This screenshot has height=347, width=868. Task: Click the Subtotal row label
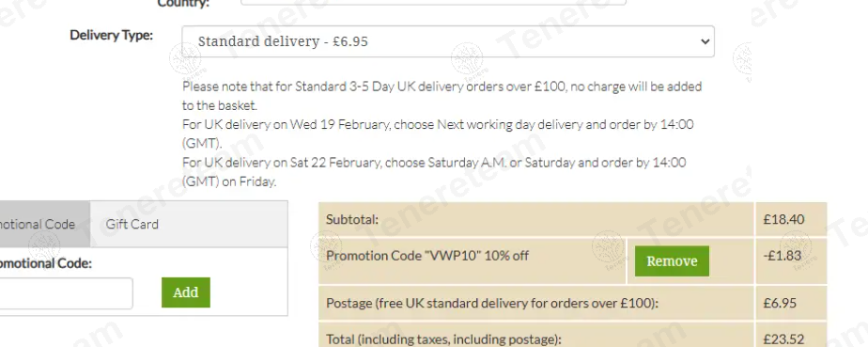pos(352,219)
